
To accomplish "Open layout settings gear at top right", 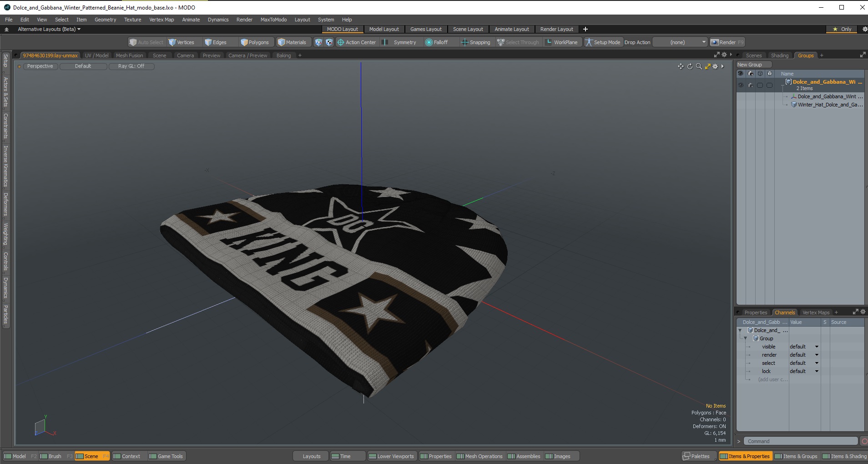I will pyautogui.click(x=865, y=29).
